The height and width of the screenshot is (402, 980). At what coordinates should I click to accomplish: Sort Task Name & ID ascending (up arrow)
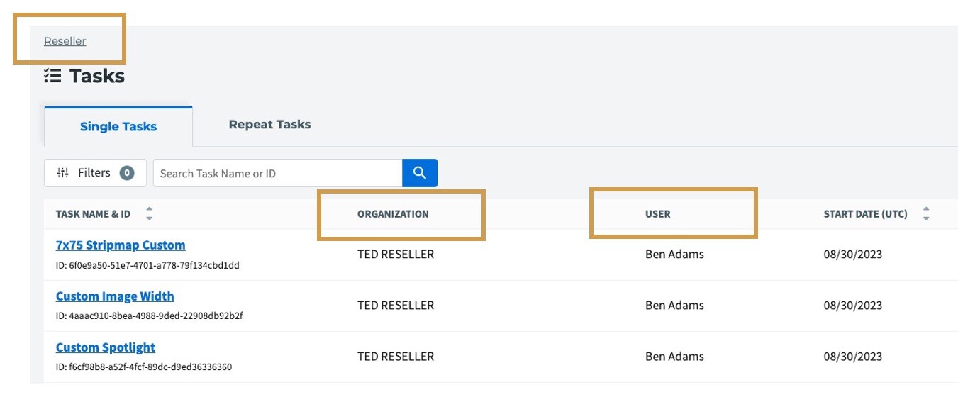[x=149, y=210]
